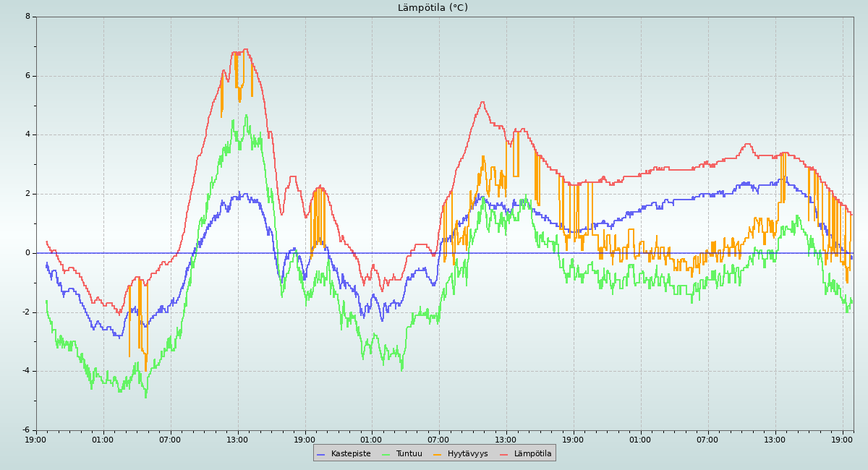Click the green line marker beside Tuntuu

[x=386, y=454]
